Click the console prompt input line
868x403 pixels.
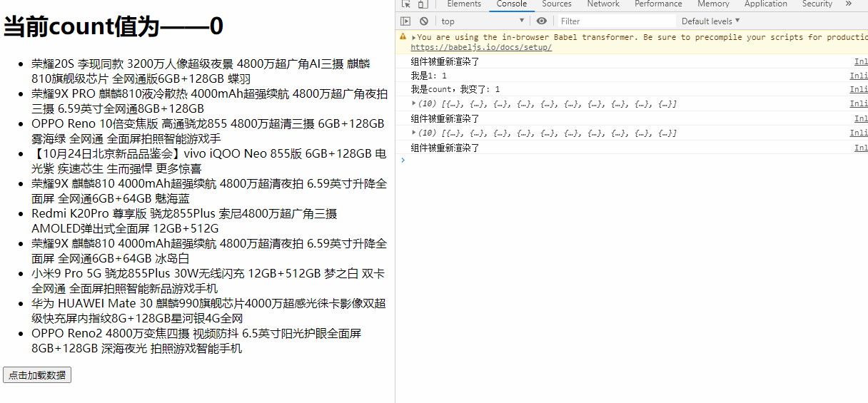point(635,160)
